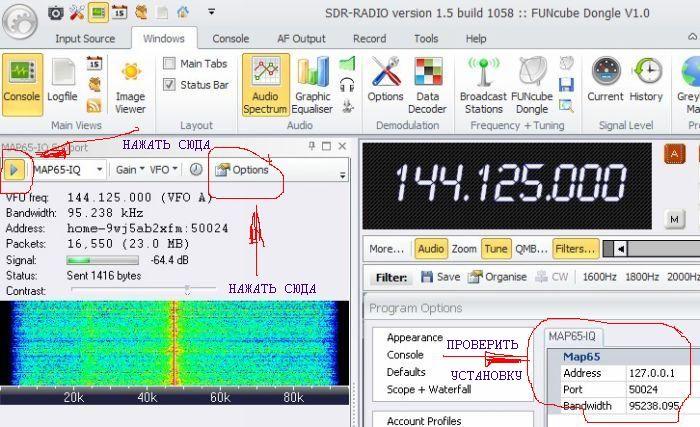Viewport: 700px width, 427px height.
Task: Open the Graphic Equaliser
Action: [x=312, y=85]
